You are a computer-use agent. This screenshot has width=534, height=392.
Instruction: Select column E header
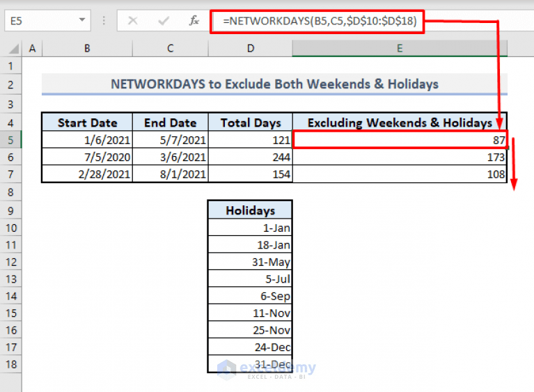point(400,48)
